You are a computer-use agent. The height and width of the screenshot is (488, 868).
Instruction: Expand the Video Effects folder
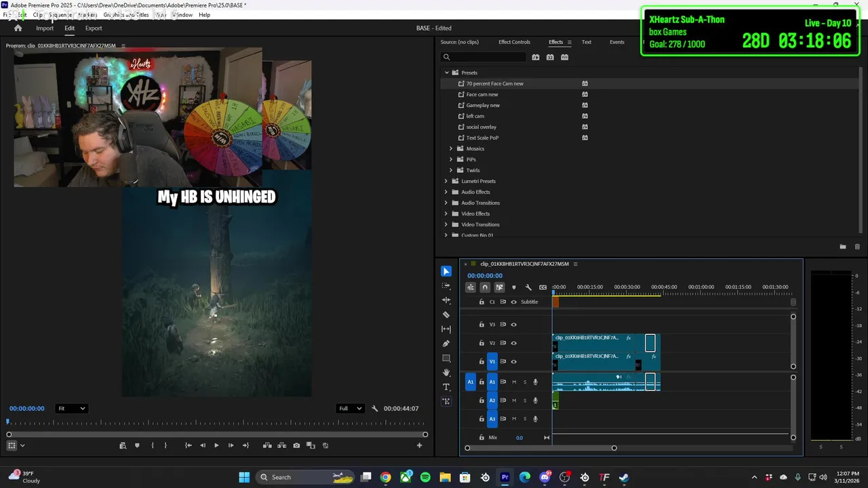click(x=446, y=213)
